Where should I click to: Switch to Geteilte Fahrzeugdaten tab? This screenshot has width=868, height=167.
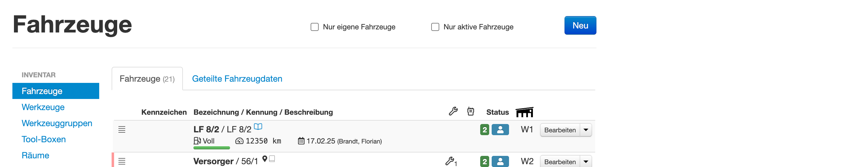coord(237,79)
